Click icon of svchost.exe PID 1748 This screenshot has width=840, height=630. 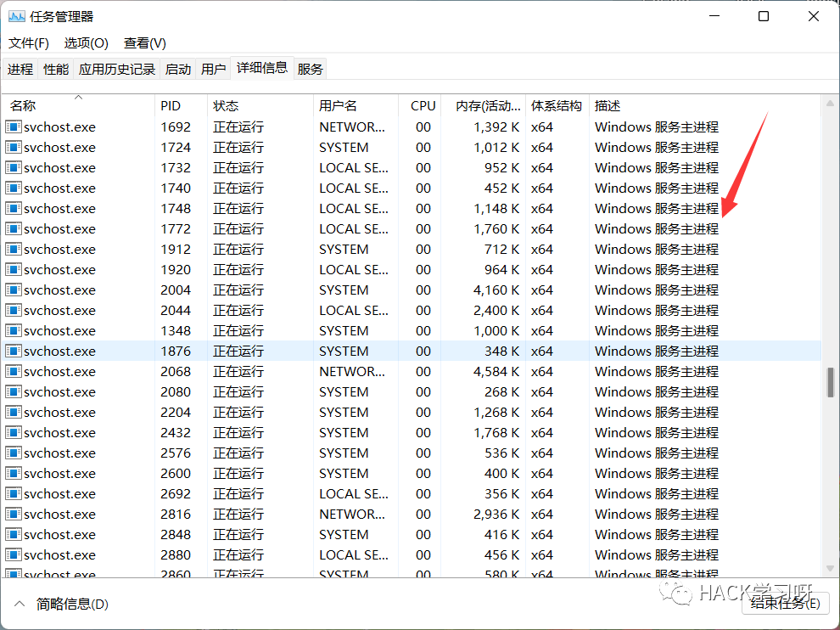14,209
